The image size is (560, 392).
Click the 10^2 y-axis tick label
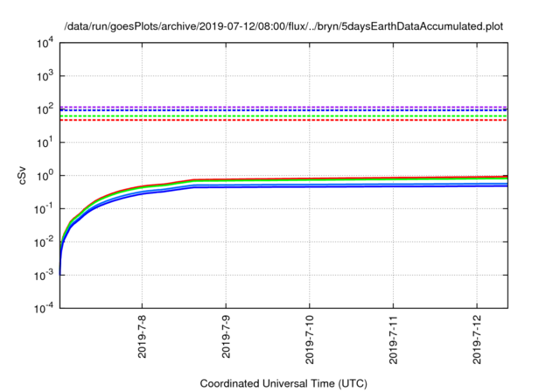[x=45, y=109]
